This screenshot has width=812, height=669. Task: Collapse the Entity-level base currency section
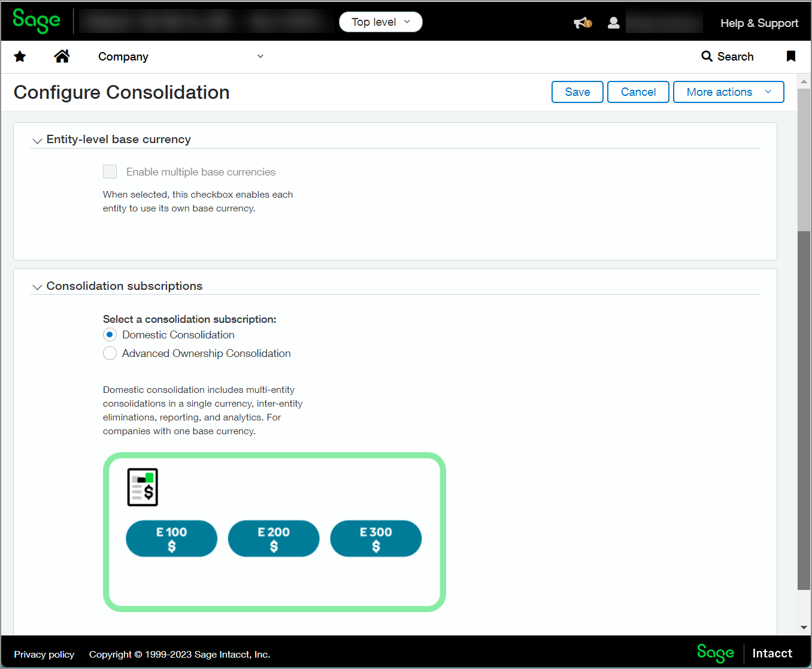coord(37,140)
